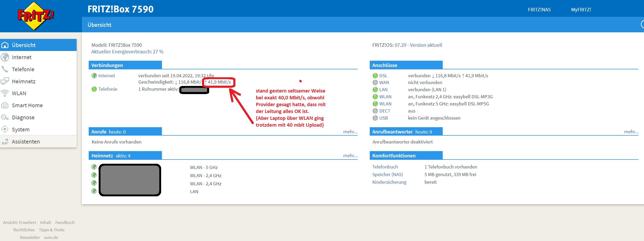
Task: Click the Ansicht: Erweitert footer link
Action: (19, 222)
